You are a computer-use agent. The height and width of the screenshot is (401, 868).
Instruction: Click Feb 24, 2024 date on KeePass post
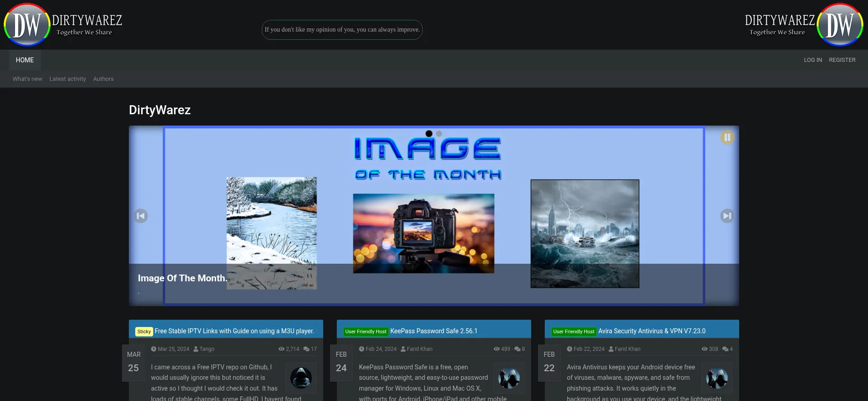pyautogui.click(x=381, y=349)
